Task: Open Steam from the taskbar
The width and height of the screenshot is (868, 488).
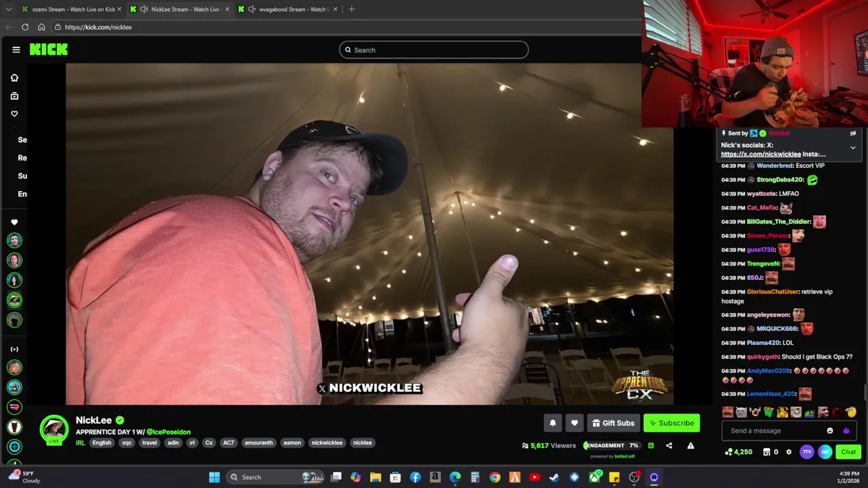Action: (x=555, y=477)
